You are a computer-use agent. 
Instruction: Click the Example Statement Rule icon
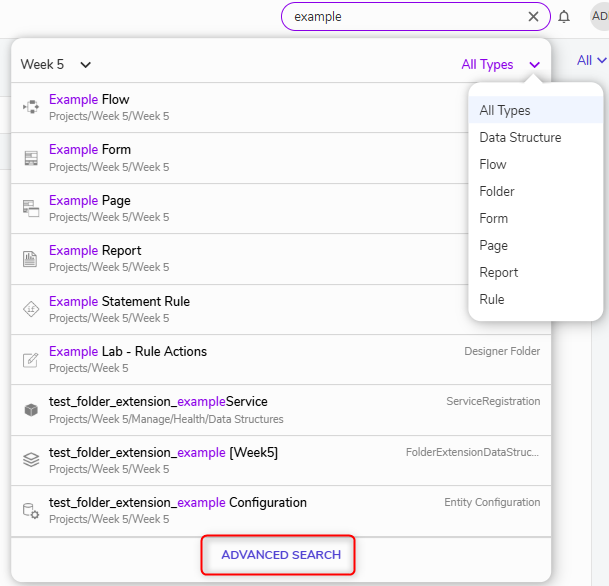(31, 310)
